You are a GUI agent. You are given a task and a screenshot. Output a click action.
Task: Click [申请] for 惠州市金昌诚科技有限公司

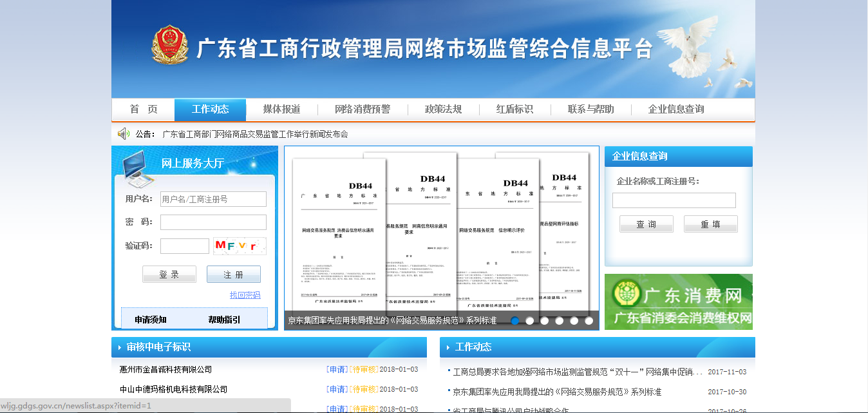[x=337, y=369]
